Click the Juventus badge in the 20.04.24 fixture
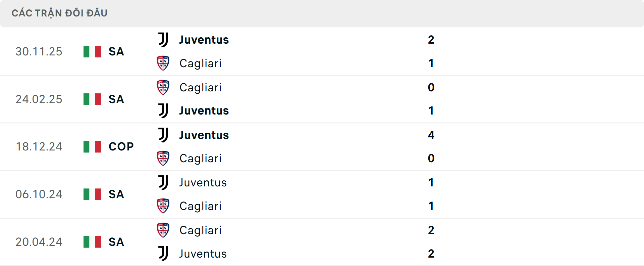Screen dimensions: 644x266 click(163, 254)
